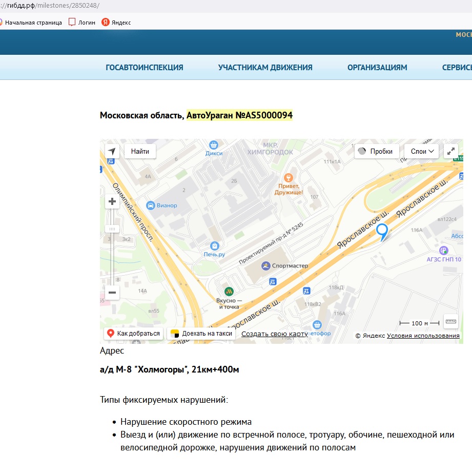Click the Vianor car service map icon

pos(151,205)
